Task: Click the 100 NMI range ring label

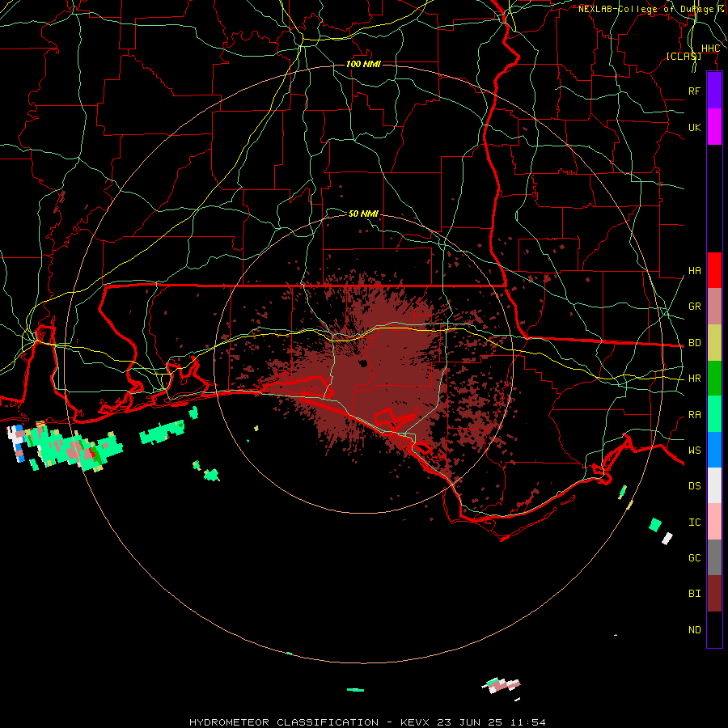Action: pos(363,64)
